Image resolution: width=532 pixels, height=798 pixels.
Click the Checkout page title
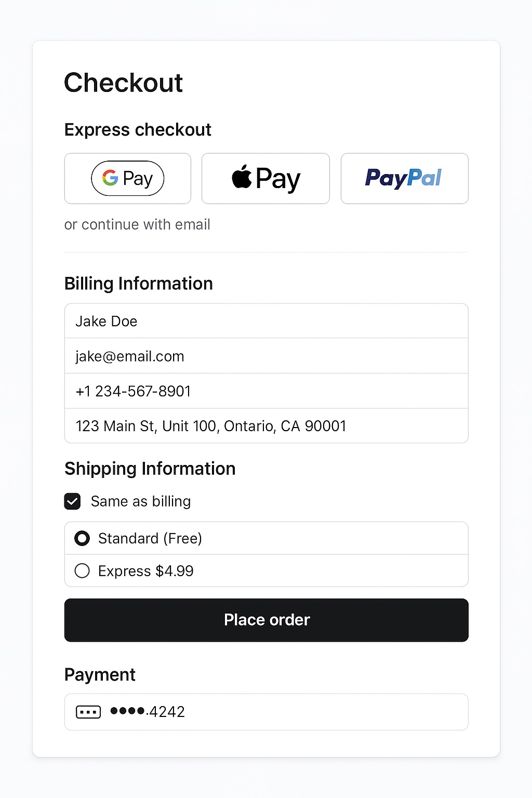coord(123,83)
